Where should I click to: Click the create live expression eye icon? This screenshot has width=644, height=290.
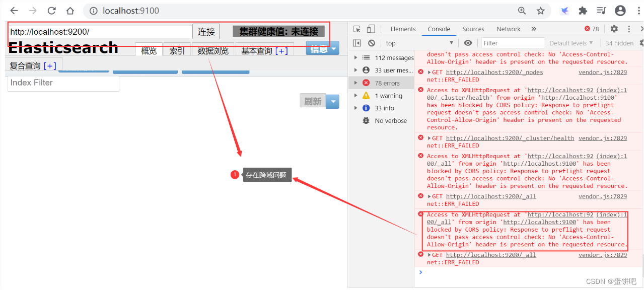click(468, 43)
